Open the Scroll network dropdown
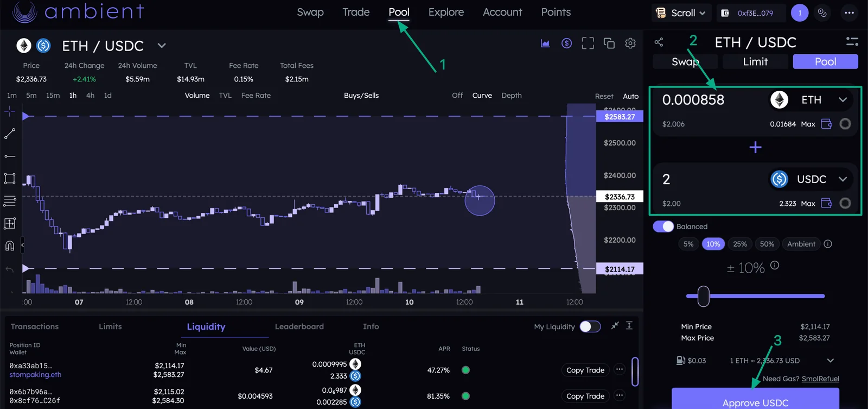 (x=681, y=13)
